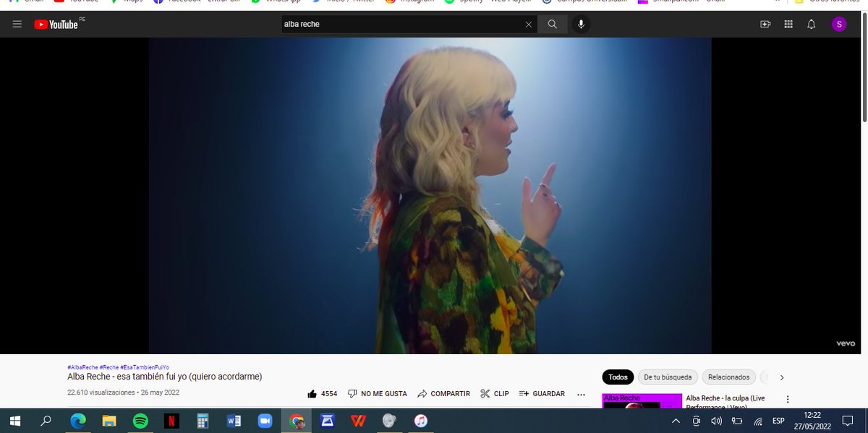Open the account avatar menu
Viewport: 868px width, 433px height.
click(x=839, y=25)
